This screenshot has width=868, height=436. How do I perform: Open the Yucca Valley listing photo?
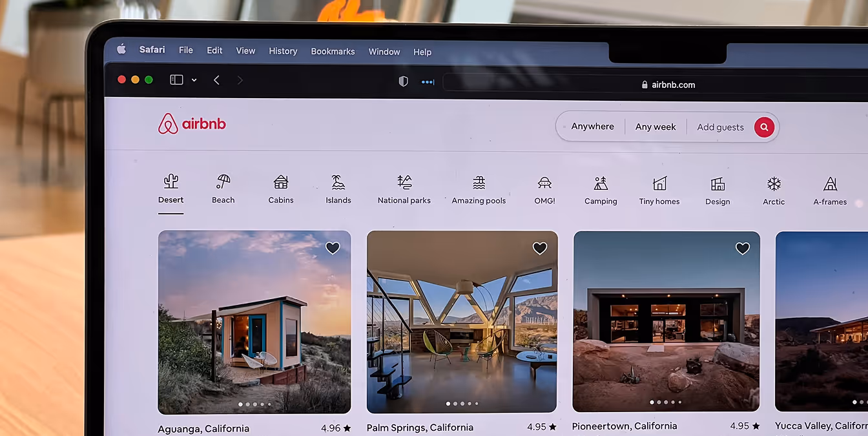pyautogui.click(x=821, y=322)
